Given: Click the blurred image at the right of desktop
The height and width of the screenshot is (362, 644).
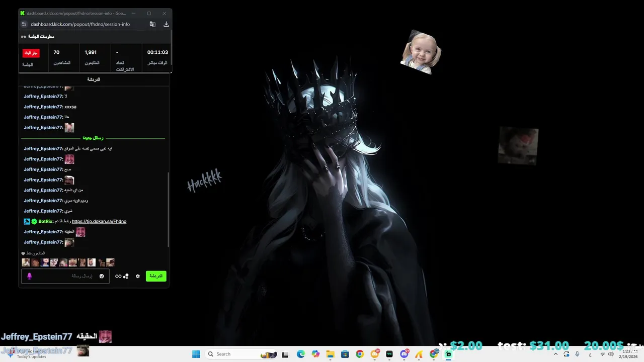Looking at the screenshot, I should click(x=518, y=146).
